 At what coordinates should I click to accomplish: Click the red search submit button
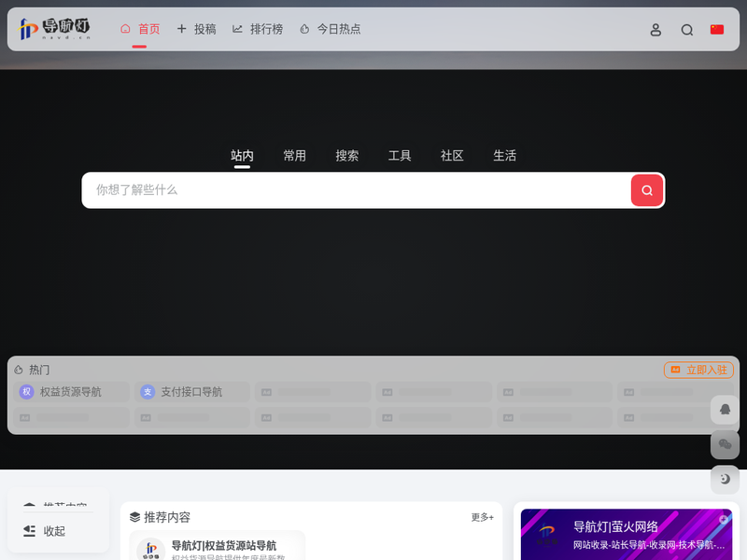tap(647, 190)
